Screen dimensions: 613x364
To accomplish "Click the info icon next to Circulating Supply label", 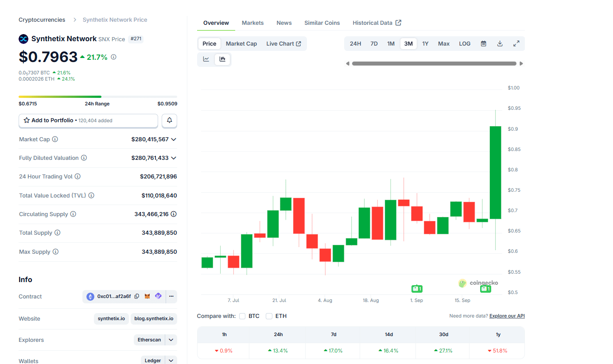I will click(x=73, y=214).
